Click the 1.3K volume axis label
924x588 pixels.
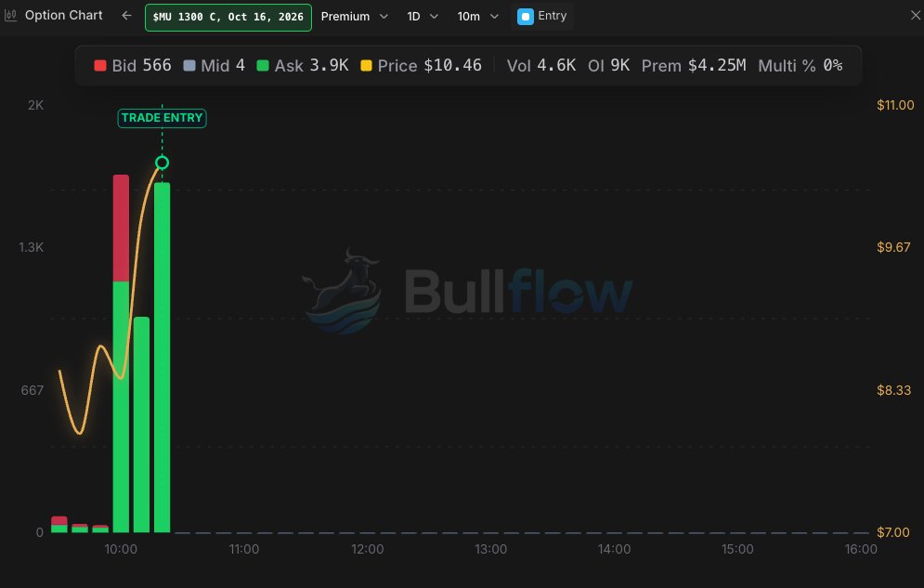tap(32, 247)
